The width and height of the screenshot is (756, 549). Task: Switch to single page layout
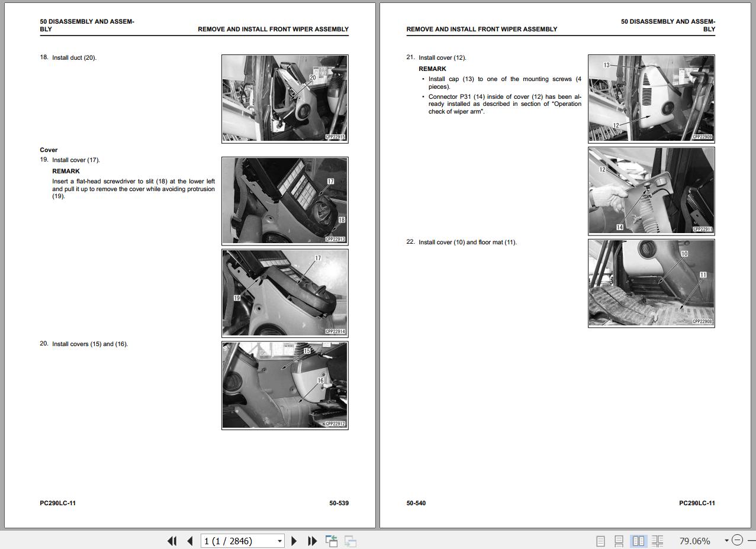point(600,541)
